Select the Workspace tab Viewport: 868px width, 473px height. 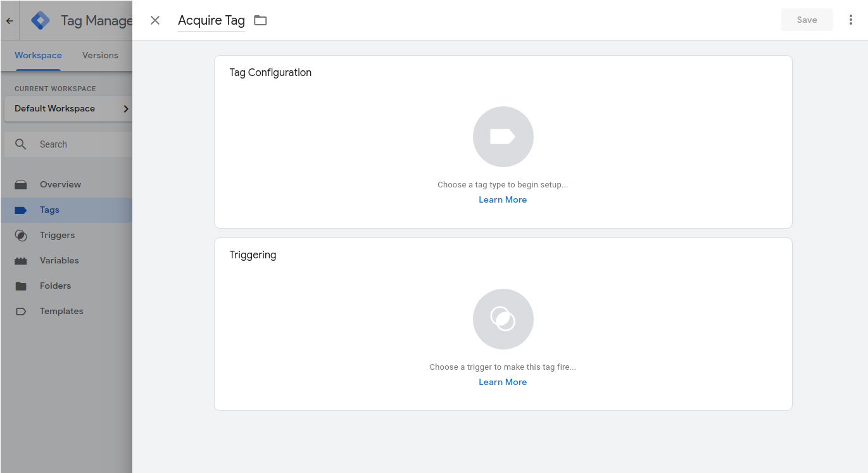pos(38,55)
